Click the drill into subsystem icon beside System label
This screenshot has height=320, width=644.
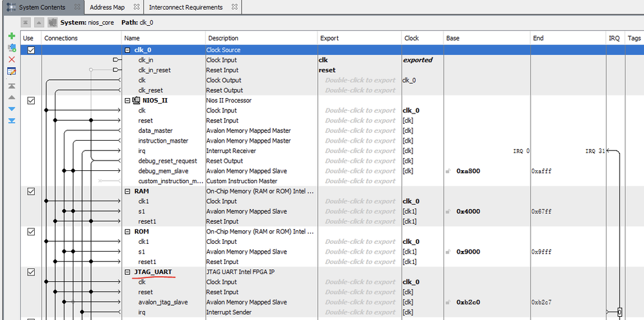click(x=52, y=23)
